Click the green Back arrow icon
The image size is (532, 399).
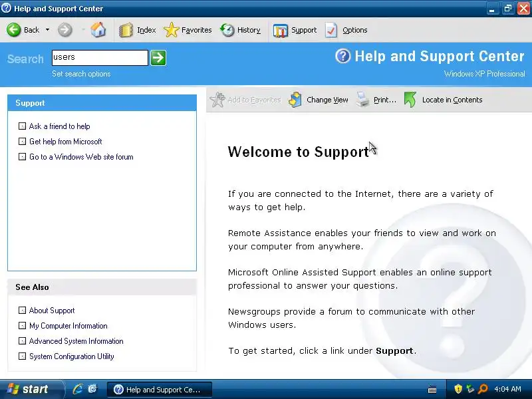point(14,30)
